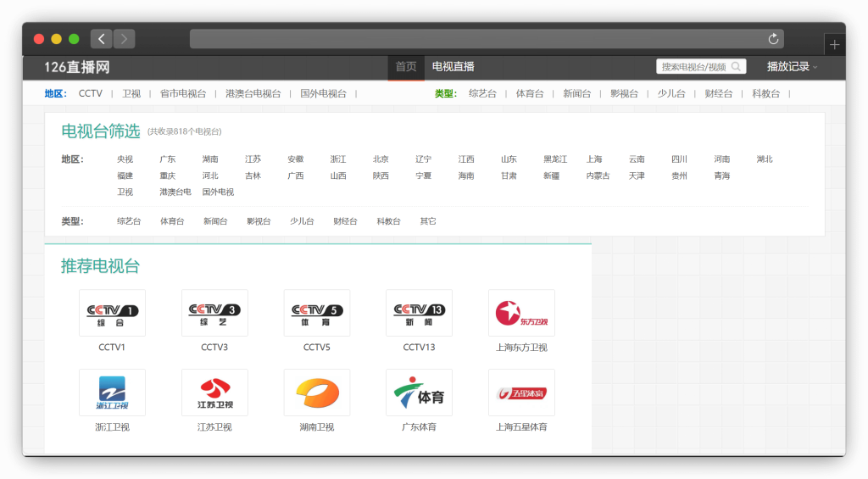This screenshot has width=868, height=479.
Task: Open 港澳台电视台 in the region bar
Action: [x=253, y=93]
